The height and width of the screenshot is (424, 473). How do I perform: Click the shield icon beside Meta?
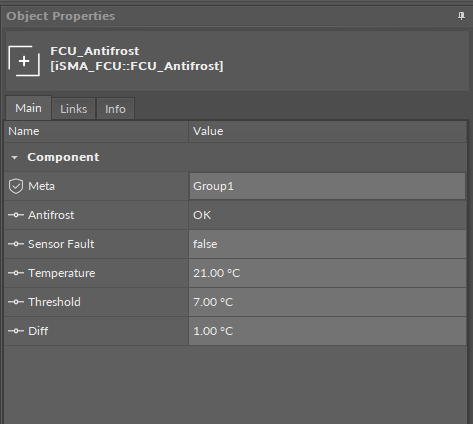[16, 186]
